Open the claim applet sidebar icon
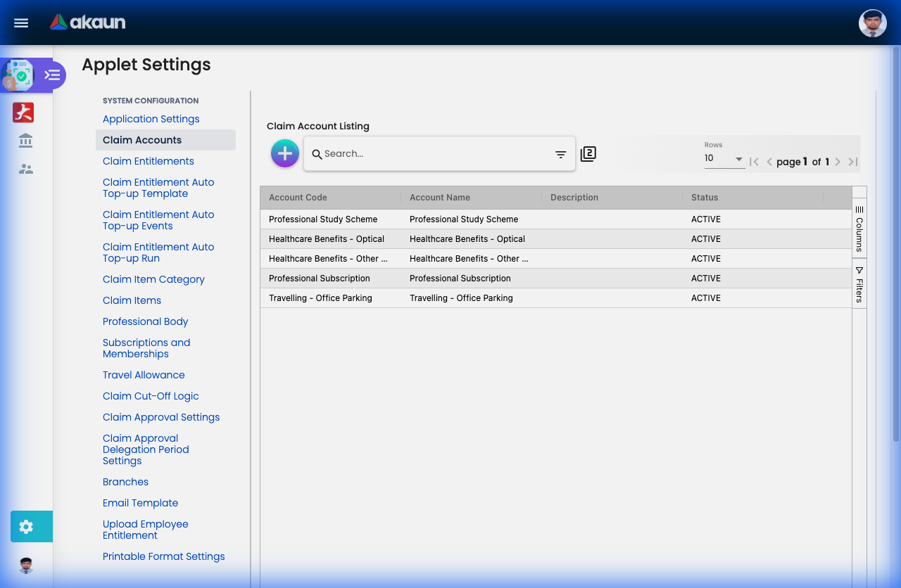Image resolution: width=901 pixels, height=588 pixels. coord(18,75)
